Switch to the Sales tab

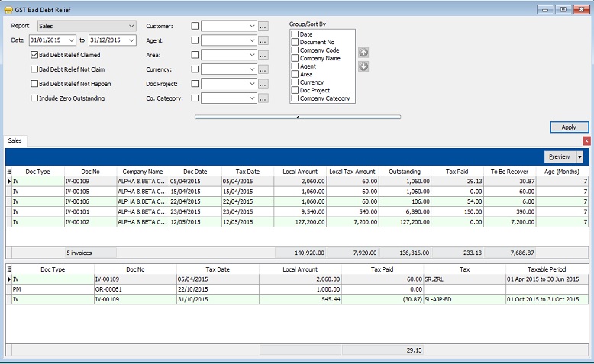(x=15, y=141)
